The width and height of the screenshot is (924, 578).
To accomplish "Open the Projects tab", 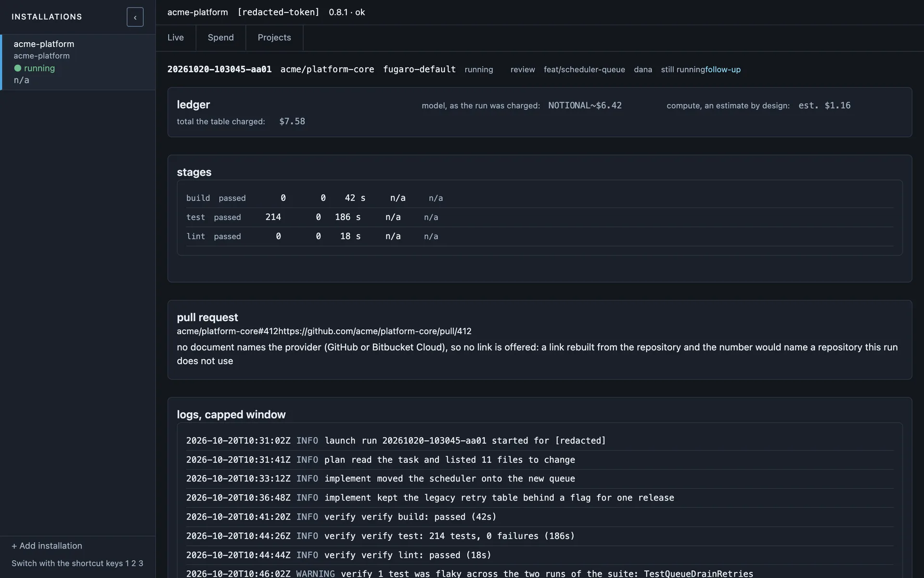I will [274, 38].
